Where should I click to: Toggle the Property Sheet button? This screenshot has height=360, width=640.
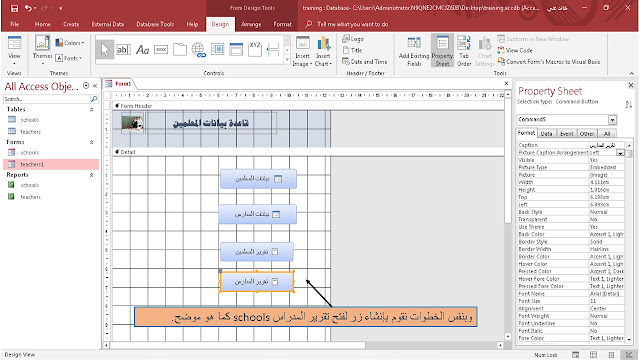[x=442, y=51]
